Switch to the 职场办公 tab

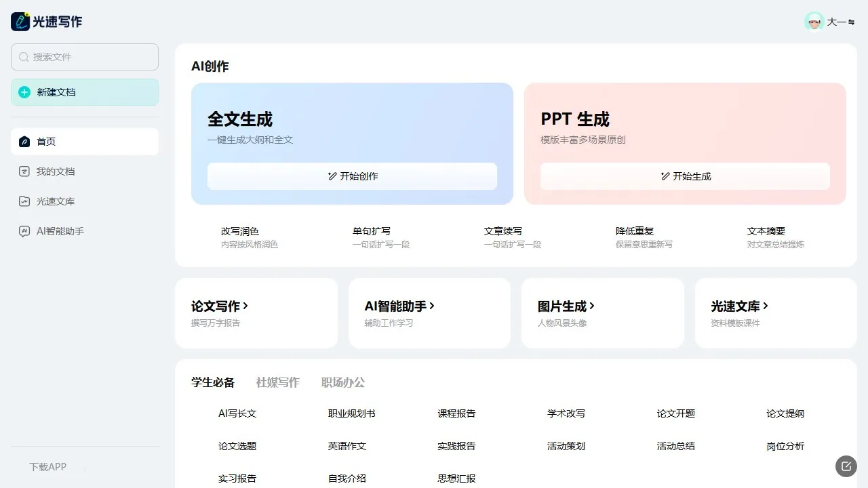343,382
